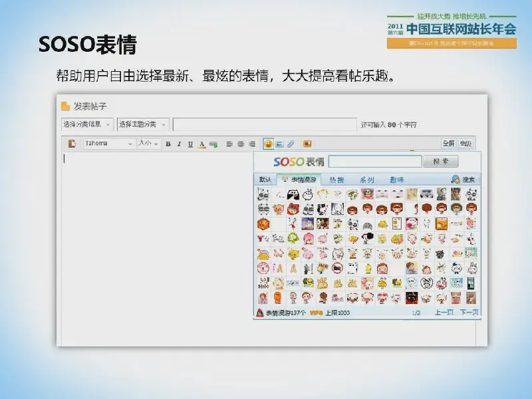Click the 全屏 fullscreen button
532x399 pixels.
tap(448, 144)
